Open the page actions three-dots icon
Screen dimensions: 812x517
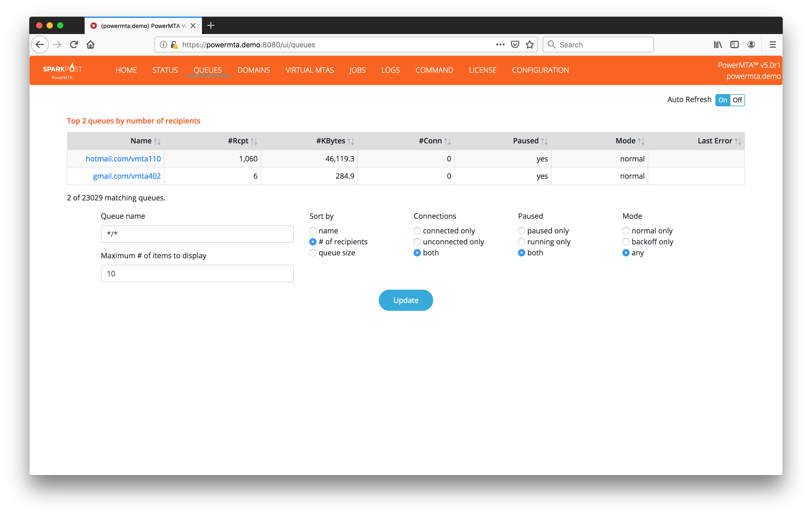[x=500, y=44]
